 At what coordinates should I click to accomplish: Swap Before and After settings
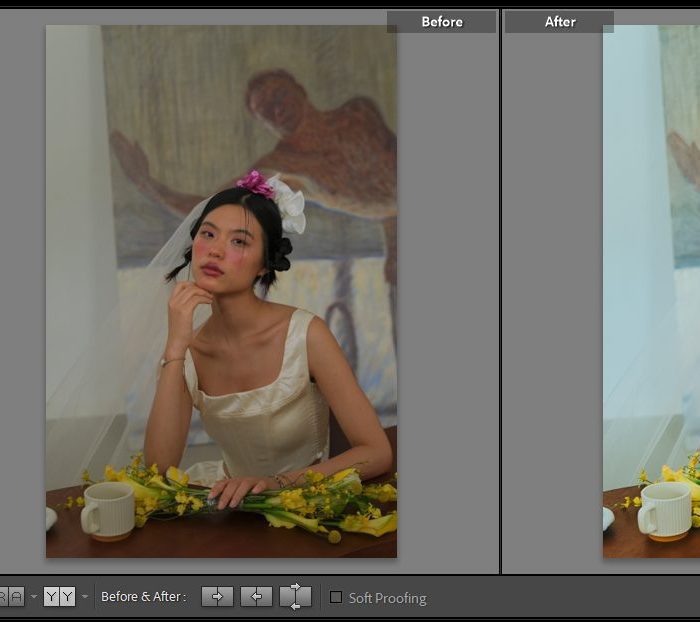coord(295,597)
